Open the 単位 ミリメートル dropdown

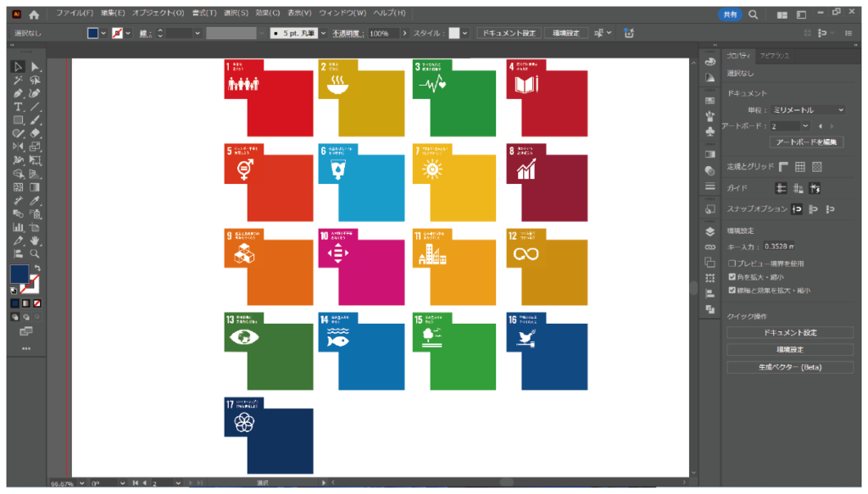808,110
